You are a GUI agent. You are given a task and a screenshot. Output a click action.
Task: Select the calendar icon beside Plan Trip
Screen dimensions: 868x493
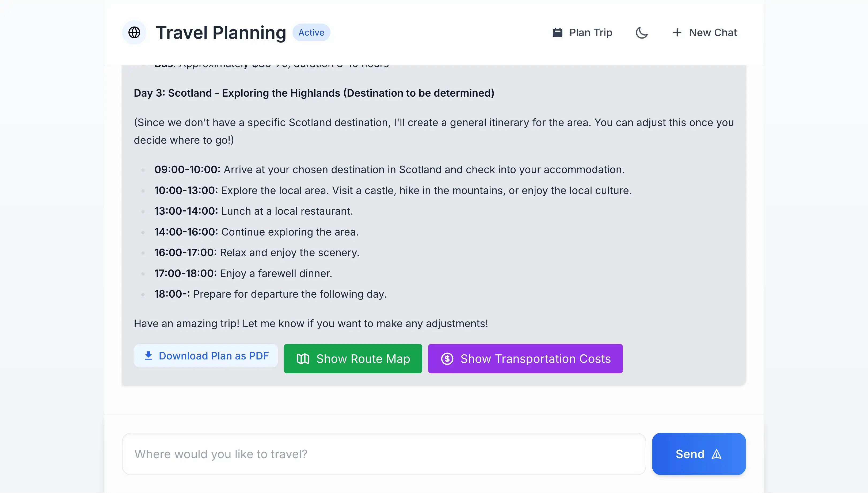point(558,32)
